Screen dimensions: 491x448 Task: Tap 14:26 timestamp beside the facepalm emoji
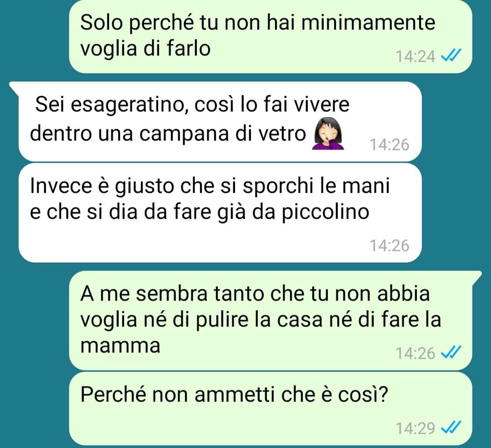(x=390, y=145)
